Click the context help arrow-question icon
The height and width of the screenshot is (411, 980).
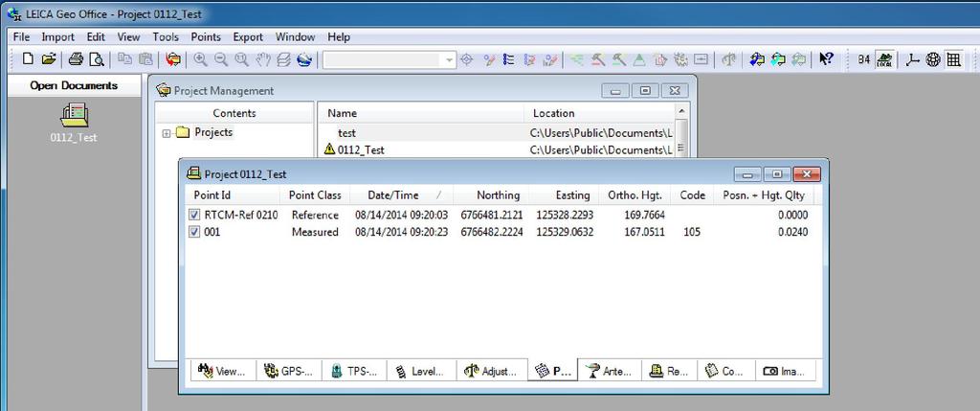[x=826, y=59]
